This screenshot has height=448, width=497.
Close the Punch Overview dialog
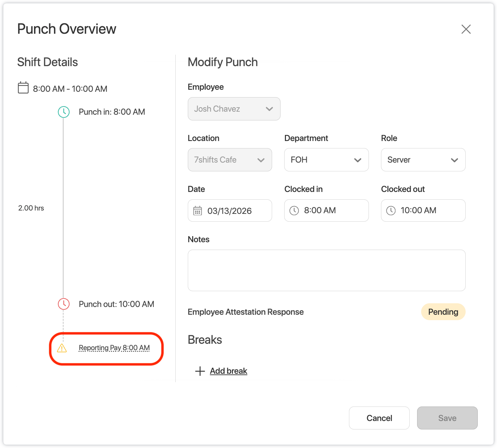coord(466,29)
